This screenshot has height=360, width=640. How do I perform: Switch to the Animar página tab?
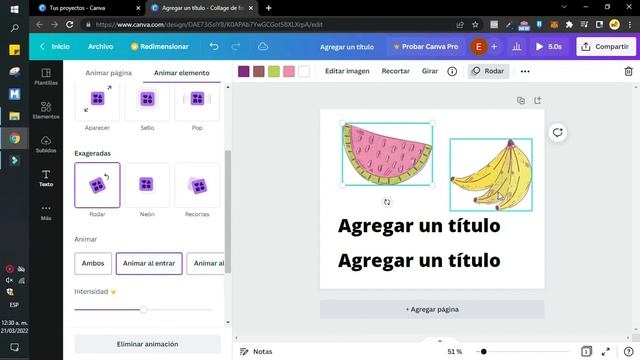[x=109, y=73]
